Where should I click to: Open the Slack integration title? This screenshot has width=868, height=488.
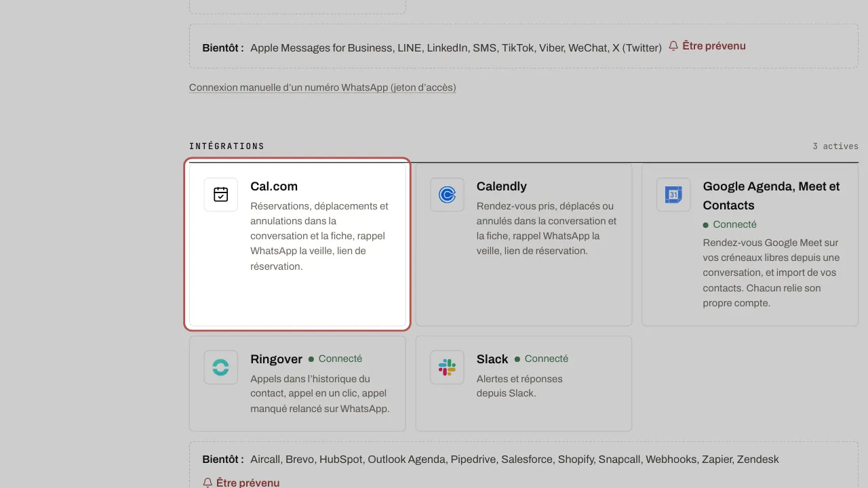point(492,359)
